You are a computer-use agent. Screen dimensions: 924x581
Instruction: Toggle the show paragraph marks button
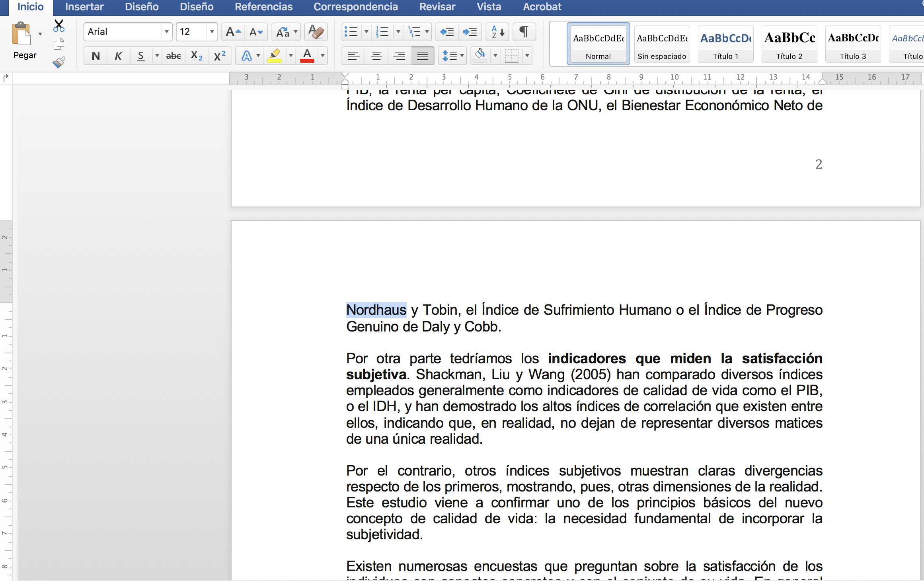click(x=524, y=32)
